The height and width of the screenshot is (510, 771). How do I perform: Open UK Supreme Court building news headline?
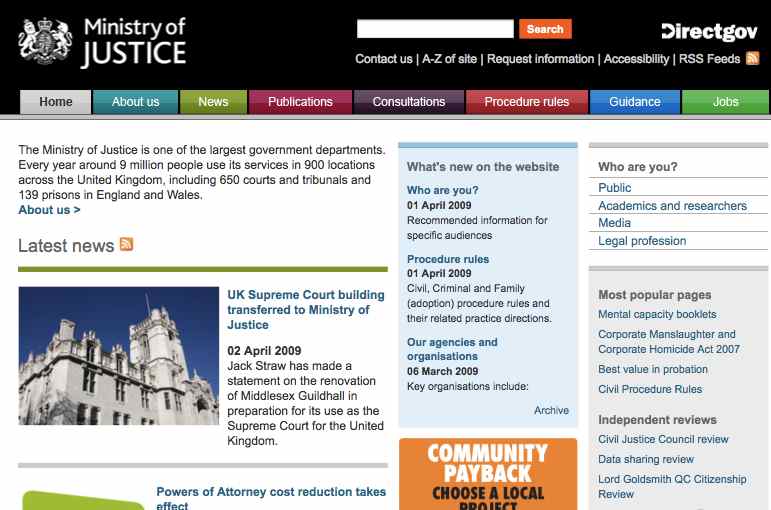(x=306, y=310)
